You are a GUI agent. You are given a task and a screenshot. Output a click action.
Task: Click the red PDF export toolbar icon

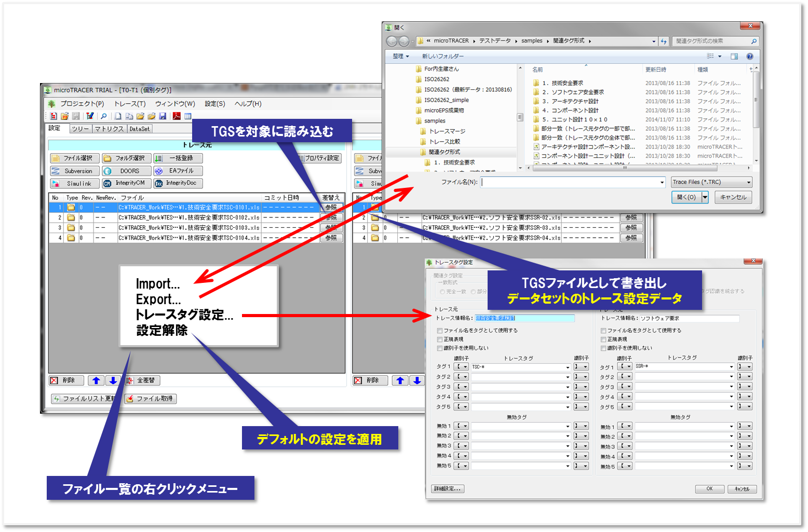(x=177, y=116)
